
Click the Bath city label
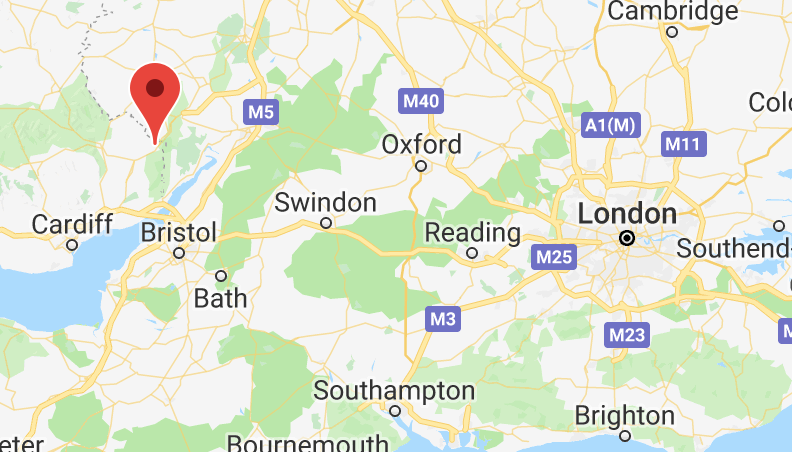coord(220,298)
